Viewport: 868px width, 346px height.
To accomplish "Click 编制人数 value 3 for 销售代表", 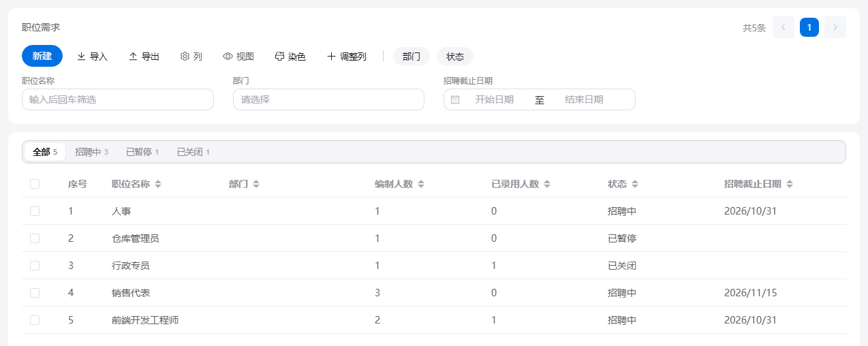I will pos(377,293).
